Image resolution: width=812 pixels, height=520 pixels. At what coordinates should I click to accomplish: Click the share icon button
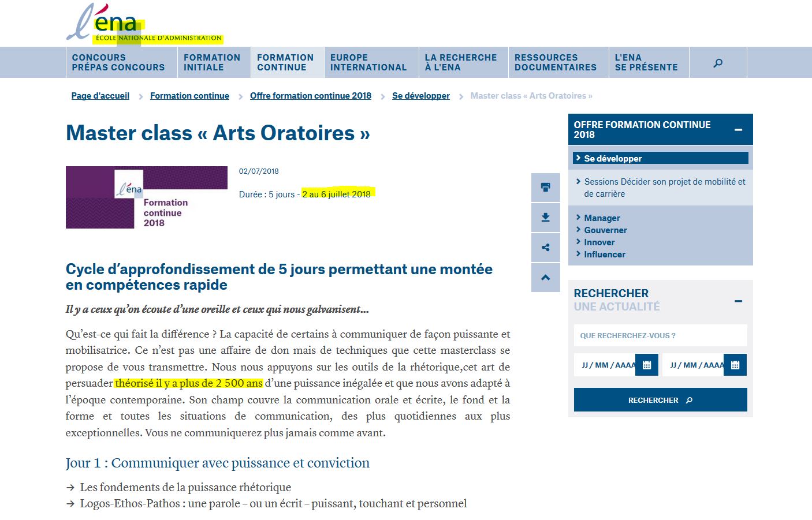(x=545, y=248)
